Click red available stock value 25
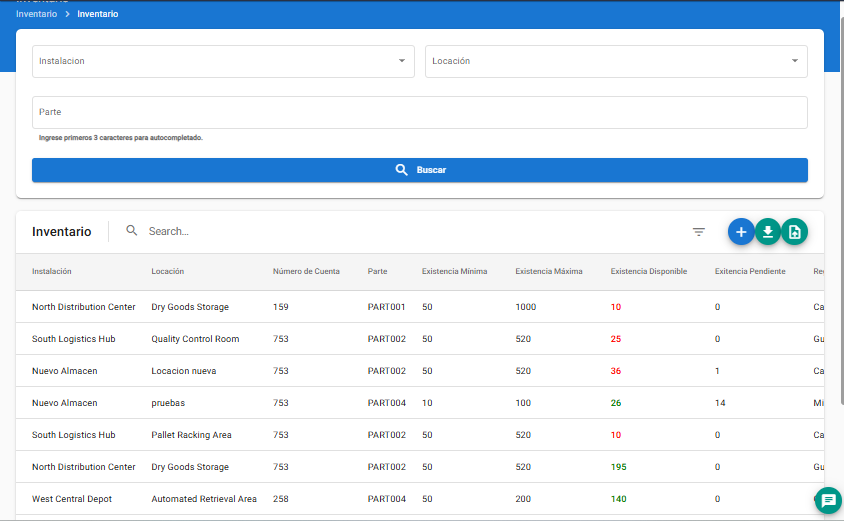Viewport: 844px width, 521px height. tap(616, 339)
